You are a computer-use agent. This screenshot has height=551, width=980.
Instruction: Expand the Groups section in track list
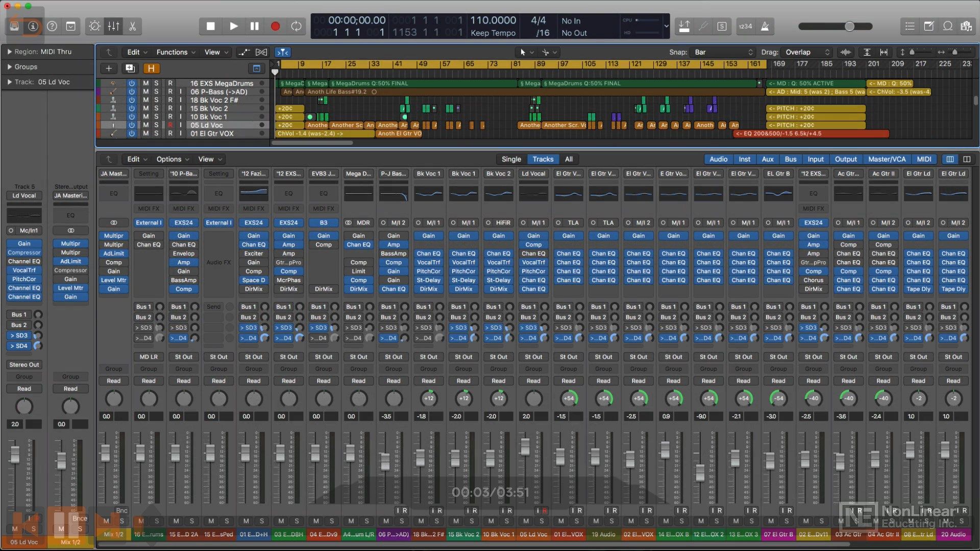click(9, 66)
